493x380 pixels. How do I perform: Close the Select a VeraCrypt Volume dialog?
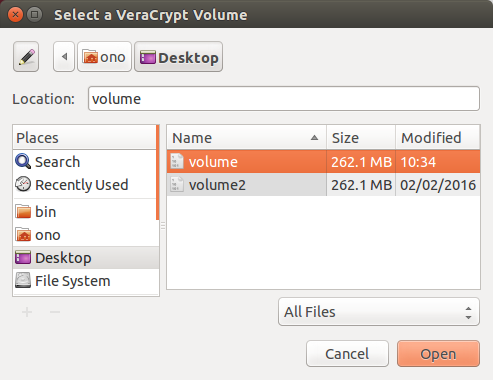point(15,15)
